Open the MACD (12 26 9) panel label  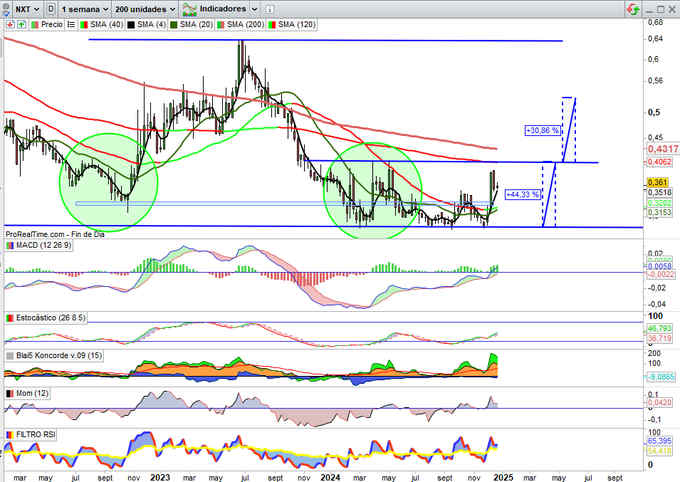tap(44, 246)
